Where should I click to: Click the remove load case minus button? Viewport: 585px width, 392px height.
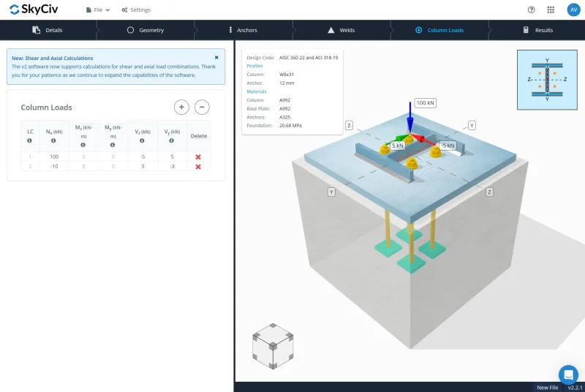coord(202,107)
